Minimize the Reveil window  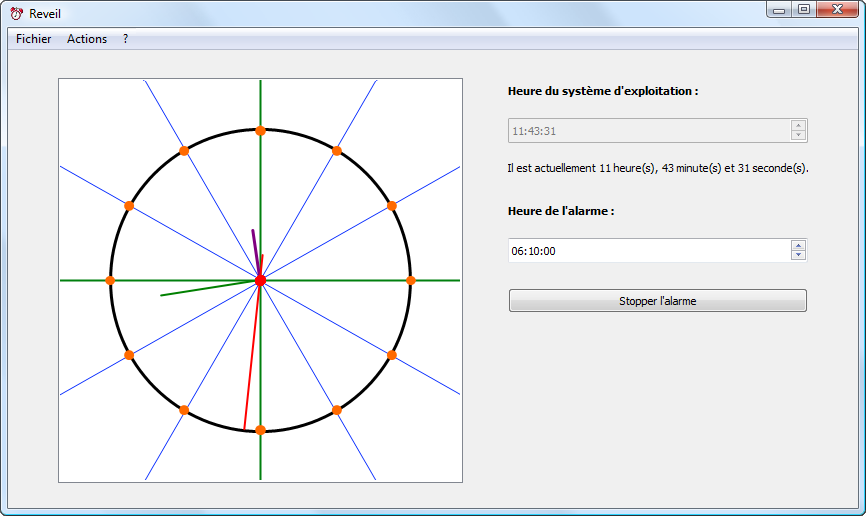(x=780, y=9)
